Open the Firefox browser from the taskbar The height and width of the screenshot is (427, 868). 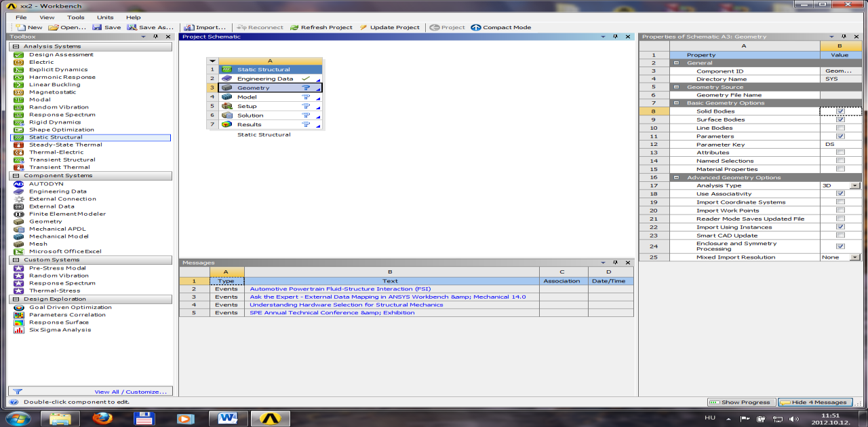pos(104,418)
